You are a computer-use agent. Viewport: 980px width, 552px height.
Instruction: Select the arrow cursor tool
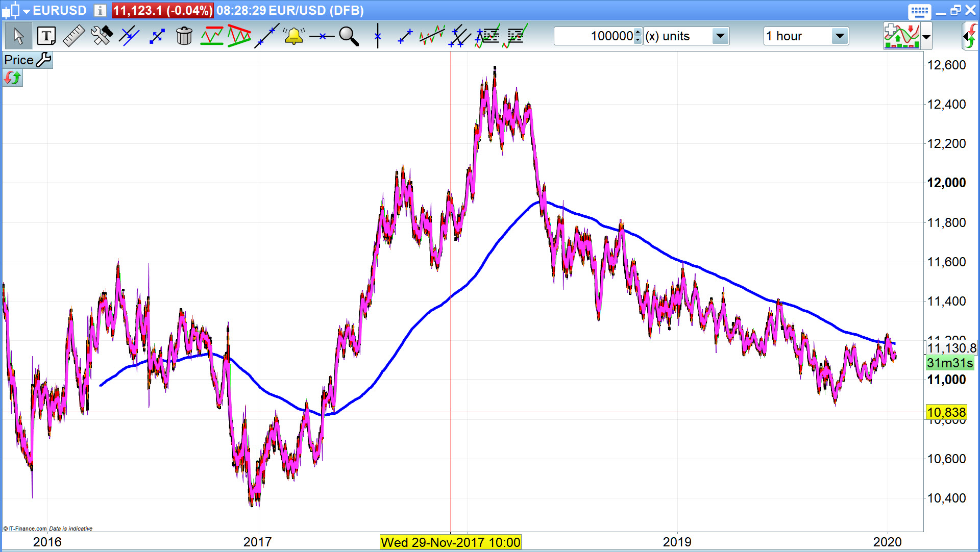click(x=19, y=36)
